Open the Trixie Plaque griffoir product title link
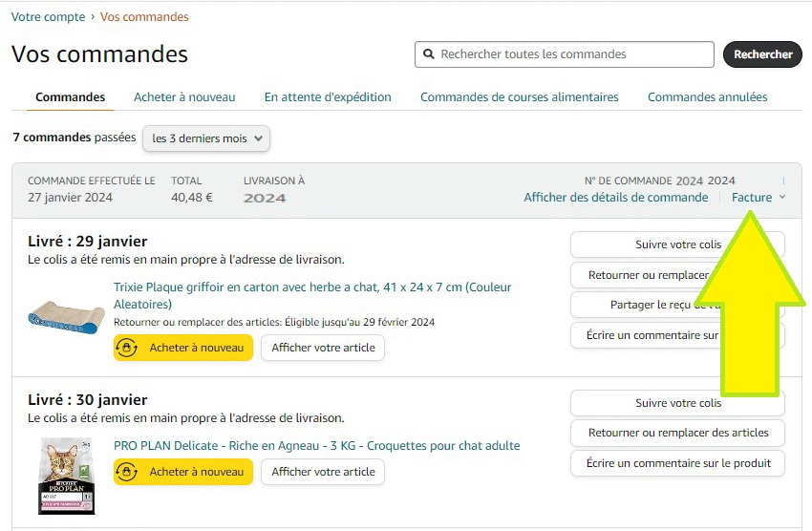Viewport: 812px width, 531px height. click(x=312, y=287)
